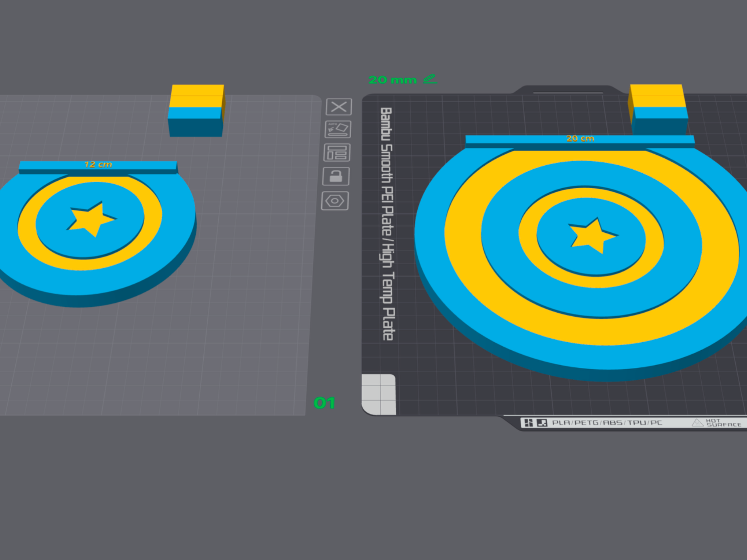Click the star on the 20 cm shield

pyautogui.click(x=593, y=236)
